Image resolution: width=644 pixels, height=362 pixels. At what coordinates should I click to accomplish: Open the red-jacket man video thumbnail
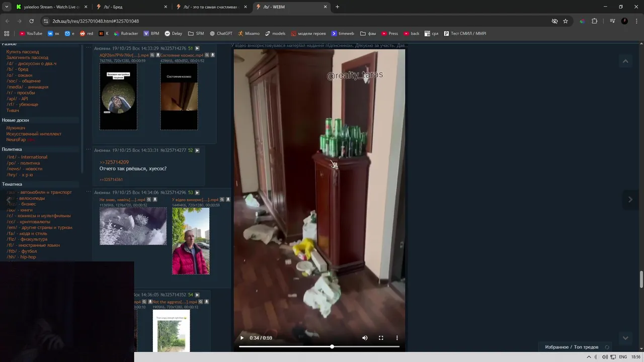click(191, 241)
